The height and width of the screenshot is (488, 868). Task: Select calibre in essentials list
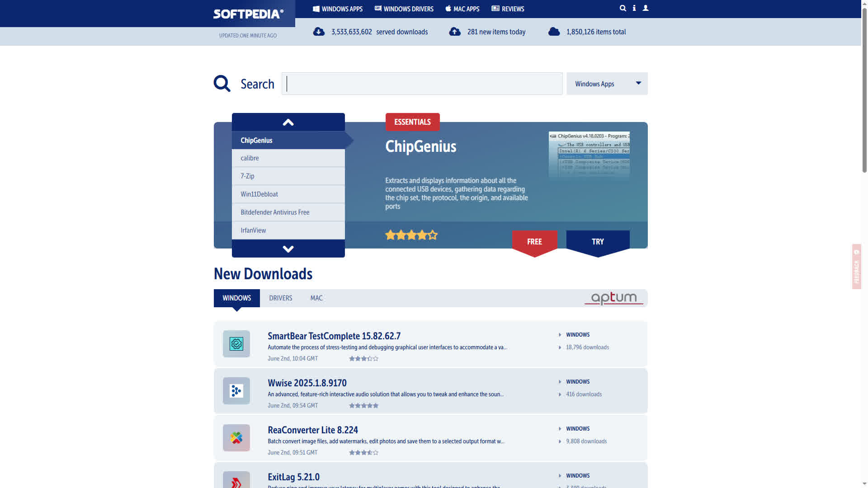288,158
